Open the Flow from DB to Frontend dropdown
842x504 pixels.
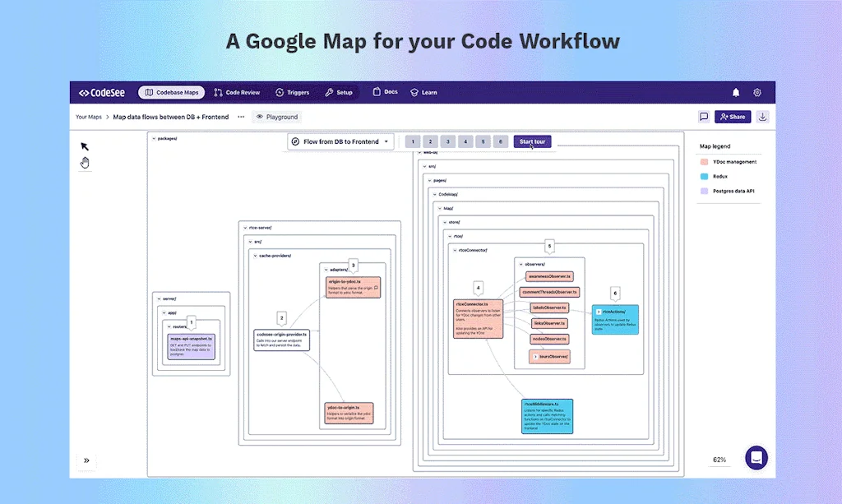pyautogui.click(x=340, y=141)
